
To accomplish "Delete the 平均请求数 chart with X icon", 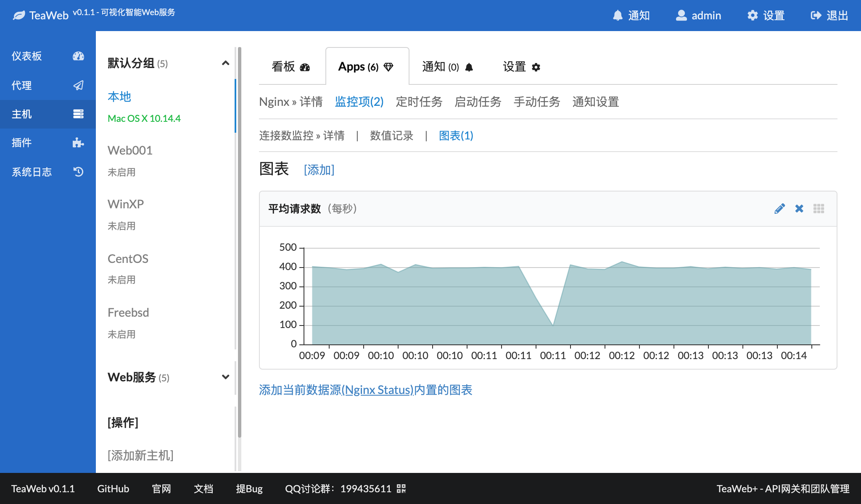I will point(799,209).
